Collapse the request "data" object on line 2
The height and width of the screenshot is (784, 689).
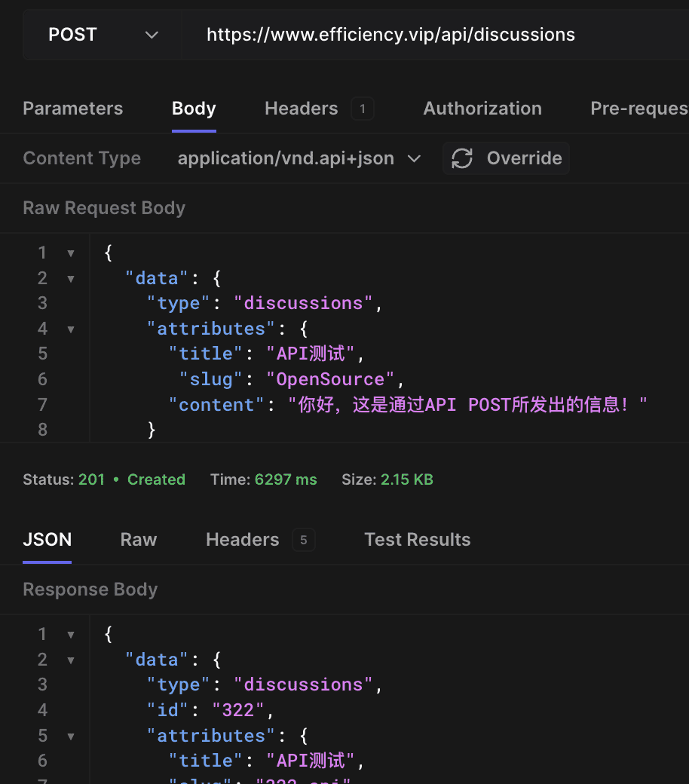71,279
